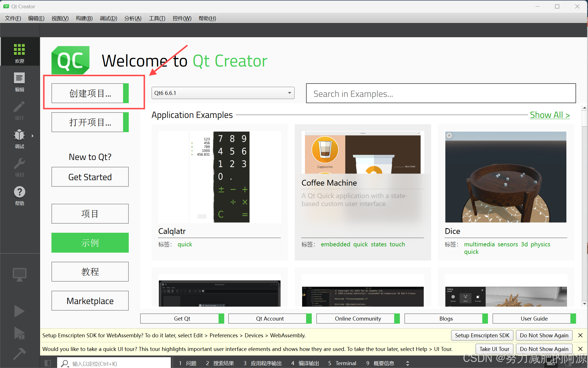Open the 3 应用程序输出 pane

[263, 363]
